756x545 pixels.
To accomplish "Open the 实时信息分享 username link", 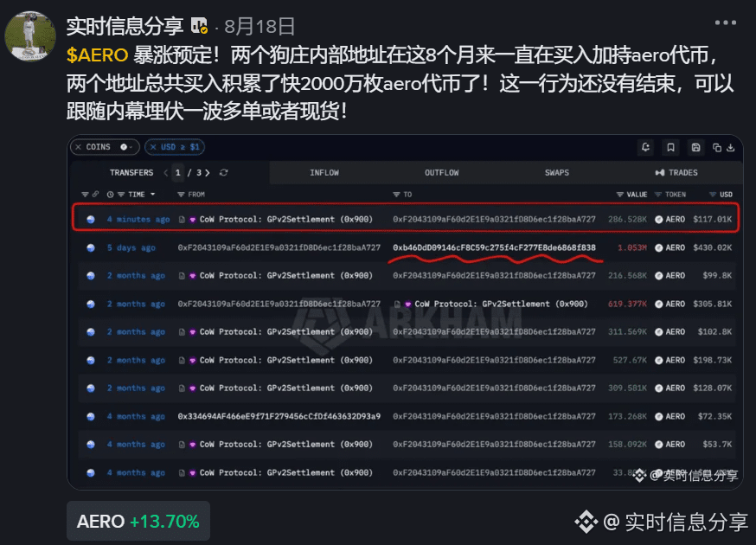I will pyautogui.click(x=125, y=26).
